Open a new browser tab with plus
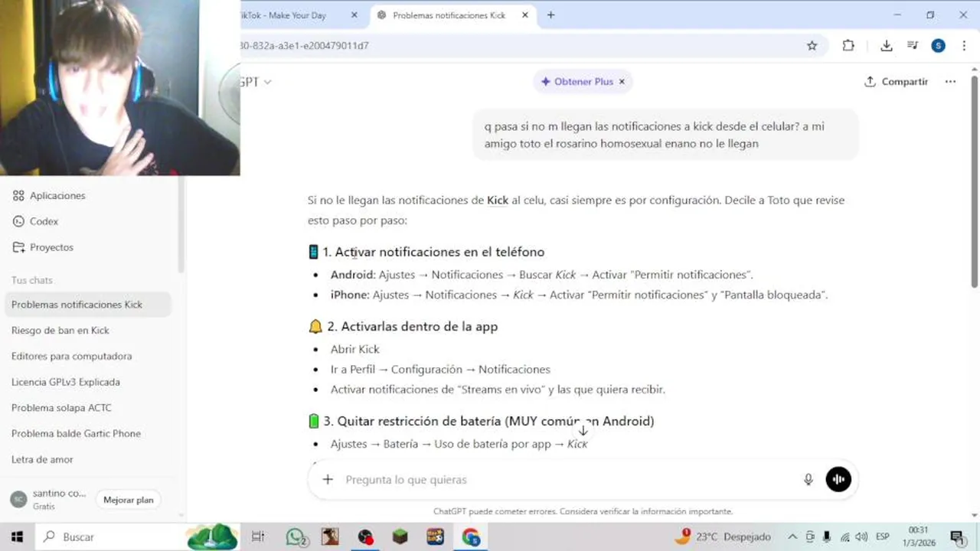Viewport: 980px width, 551px height. (x=550, y=15)
